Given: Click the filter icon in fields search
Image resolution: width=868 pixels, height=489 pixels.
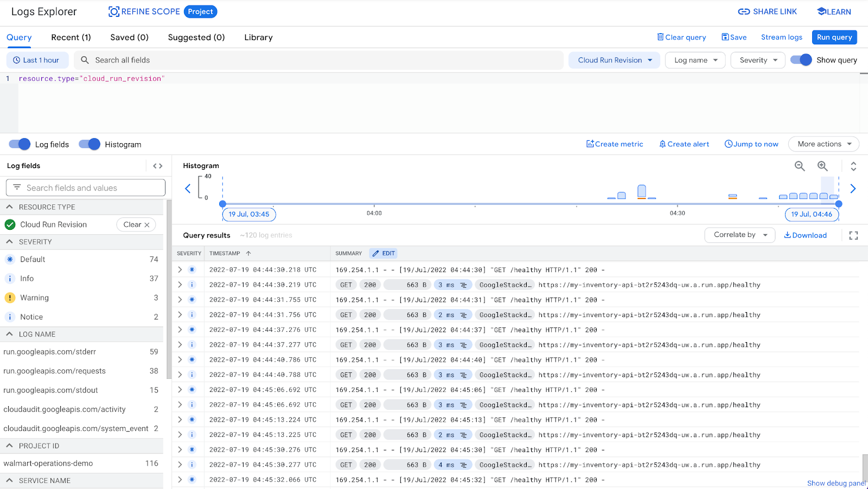Looking at the screenshot, I should 17,188.
